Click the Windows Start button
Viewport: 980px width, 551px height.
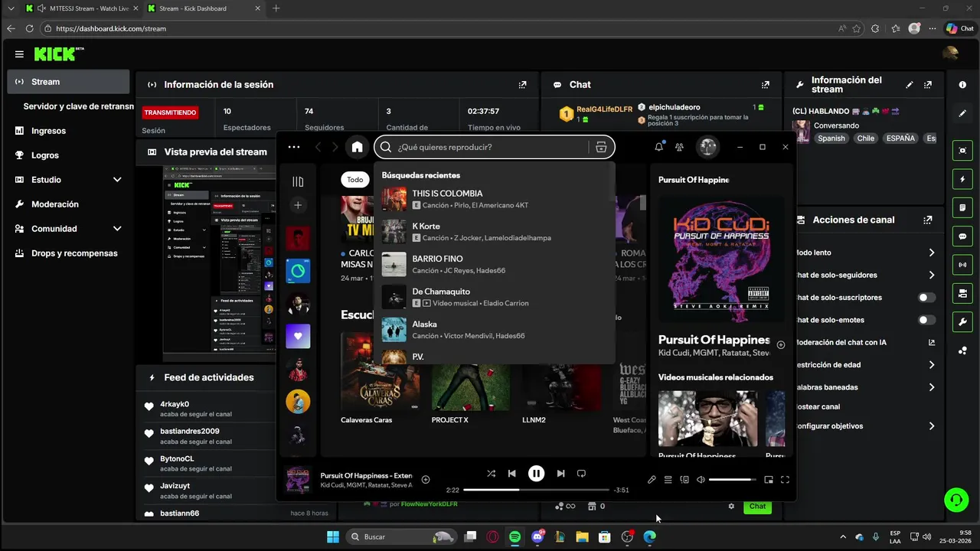pos(332,537)
